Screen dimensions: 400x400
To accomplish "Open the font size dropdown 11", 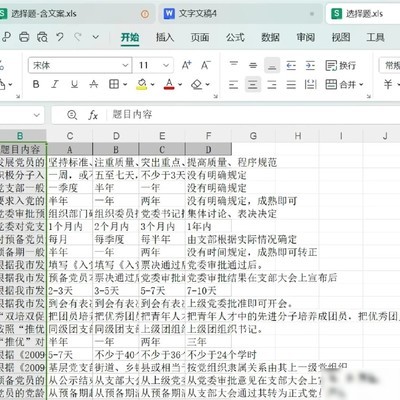I will click(x=166, y=65).
